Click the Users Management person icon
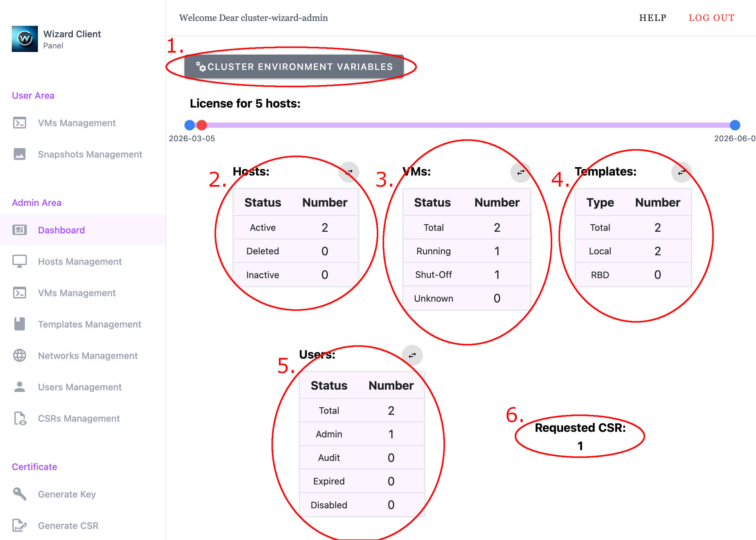Image resolution: width=756 pixels, height=540 pixels. [19, 387]
